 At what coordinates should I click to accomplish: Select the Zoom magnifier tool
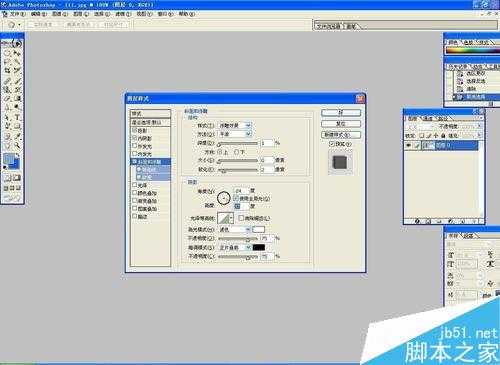[x=17, y=145]
